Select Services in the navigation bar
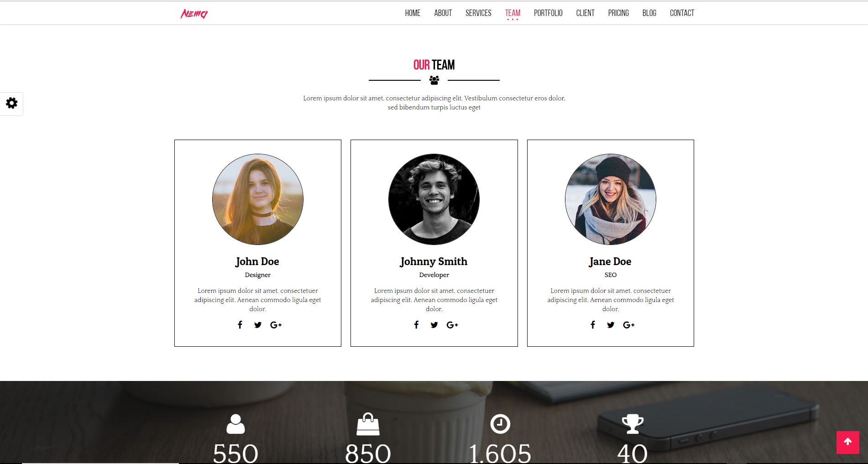The width and height of the screenshot is (868, 464). click(478, 13)
